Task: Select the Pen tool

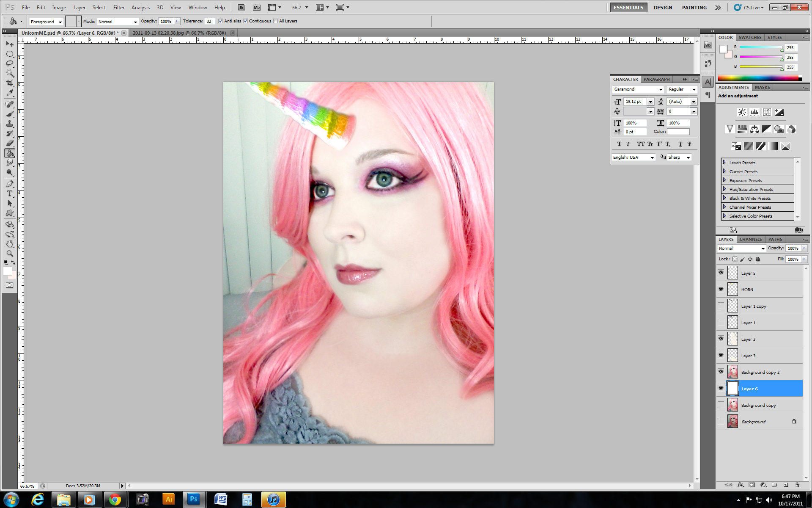Action: pyautogui.click(x=10, y=184)
